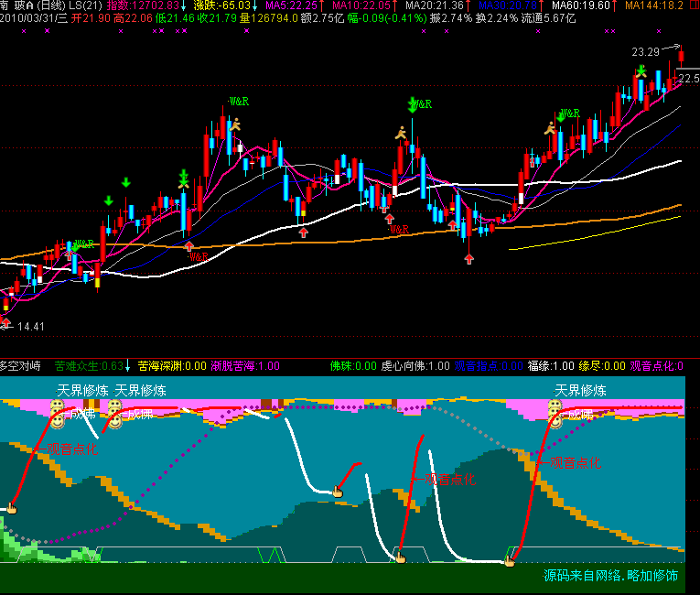Click the 苦难众生:0.63 indicator value
The width and height of the screenshot is (700, 595).
click(x=89, y=366)
